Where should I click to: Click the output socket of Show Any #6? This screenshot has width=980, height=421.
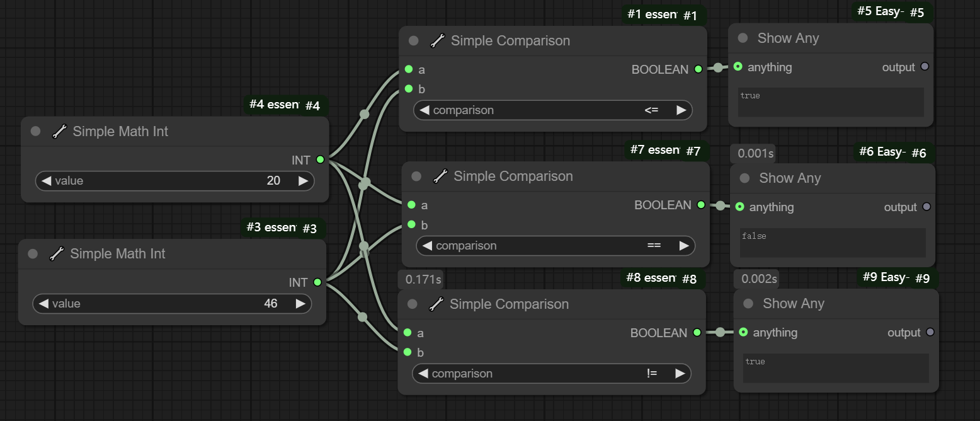pos(926,207)
